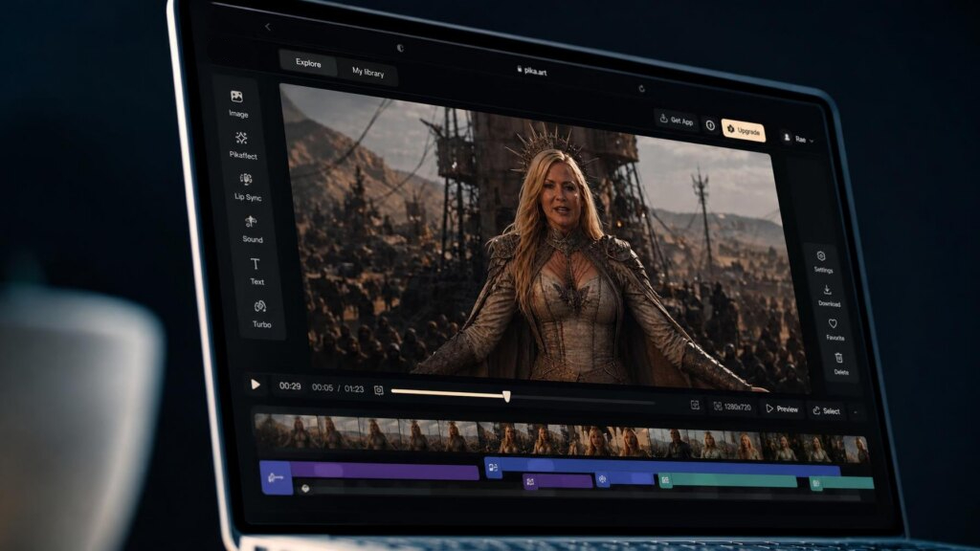Click the playback progress slider handle

pos(507,396)
